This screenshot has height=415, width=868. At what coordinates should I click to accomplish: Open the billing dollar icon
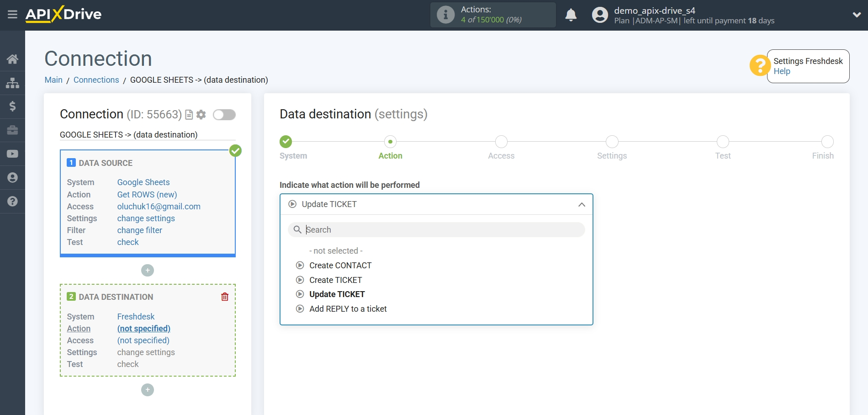[x=12, y=106]
